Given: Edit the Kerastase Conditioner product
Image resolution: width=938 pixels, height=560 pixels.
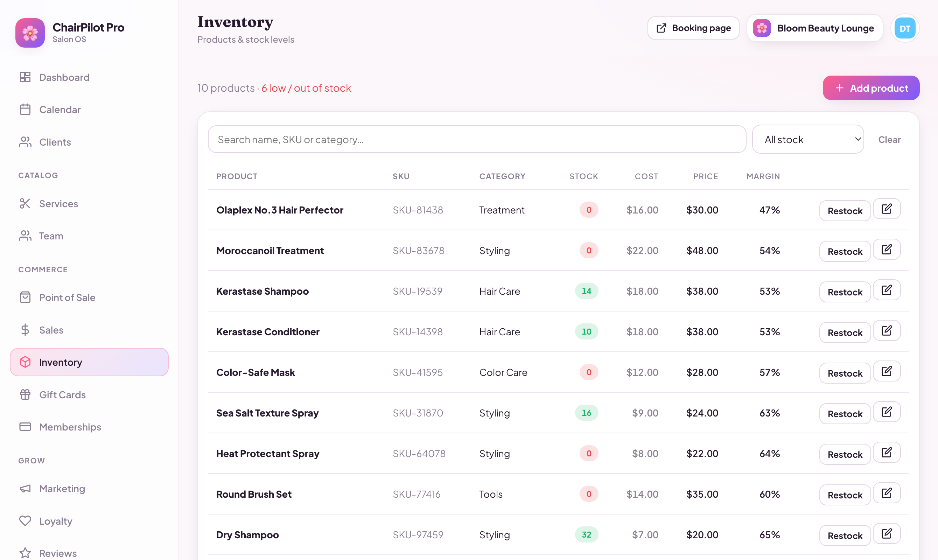Looking at the screenshot, I should click(x=887, y=330).
